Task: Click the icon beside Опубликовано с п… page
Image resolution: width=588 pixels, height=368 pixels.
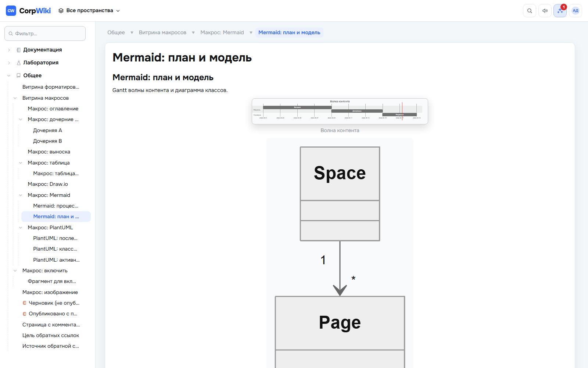Action: pyautogui.click(x=25, y=314)
